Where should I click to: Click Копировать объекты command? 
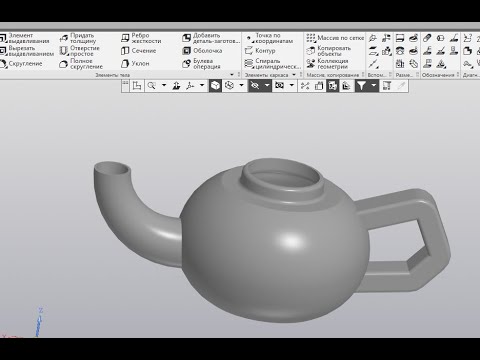(x=329, y=51)
